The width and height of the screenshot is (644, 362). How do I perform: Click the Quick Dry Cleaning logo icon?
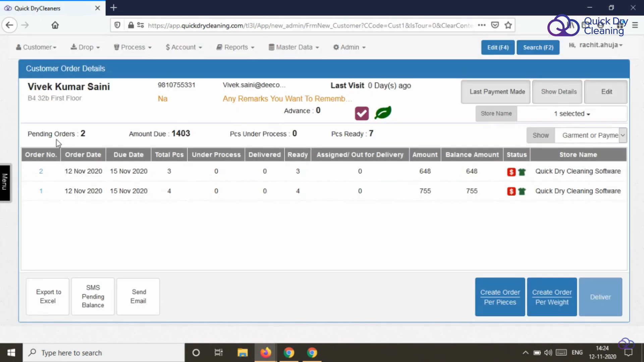562,25
